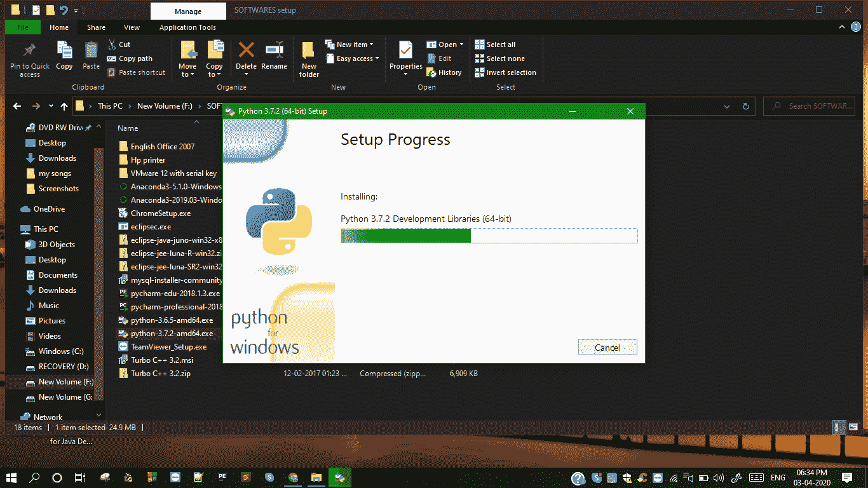Switch to the Share ribbon tab
This screenshot has height=488, width=868.
pos(96,27)
